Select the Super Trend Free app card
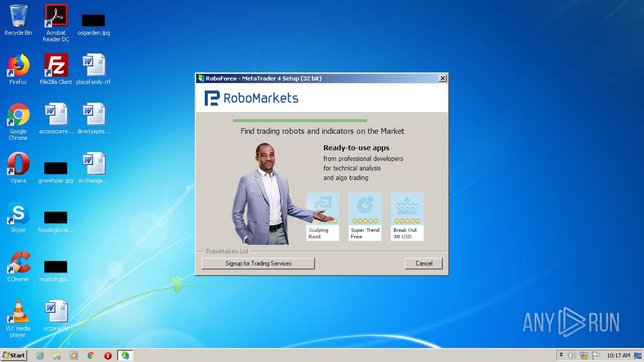The image size is (644, 362). click(x=365, y=217)
